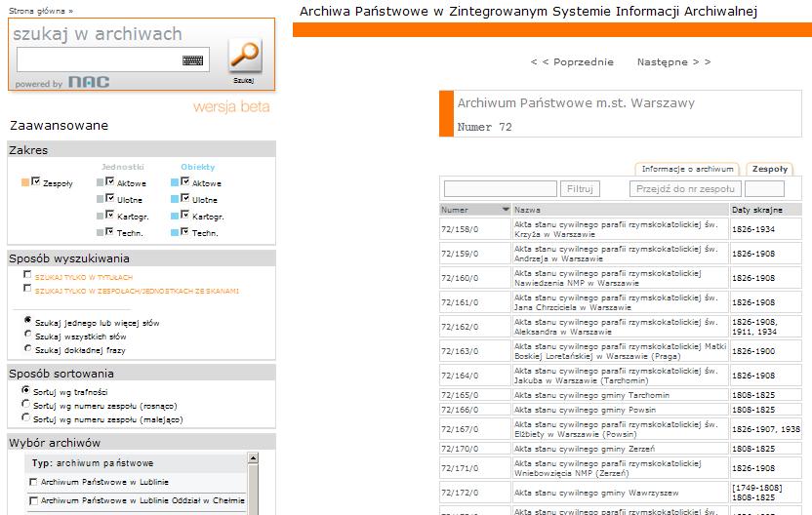The width and height of the screenshot is (812, 515).
Task: Select Szukaj wszystkich słów radio
Action: 27,335
